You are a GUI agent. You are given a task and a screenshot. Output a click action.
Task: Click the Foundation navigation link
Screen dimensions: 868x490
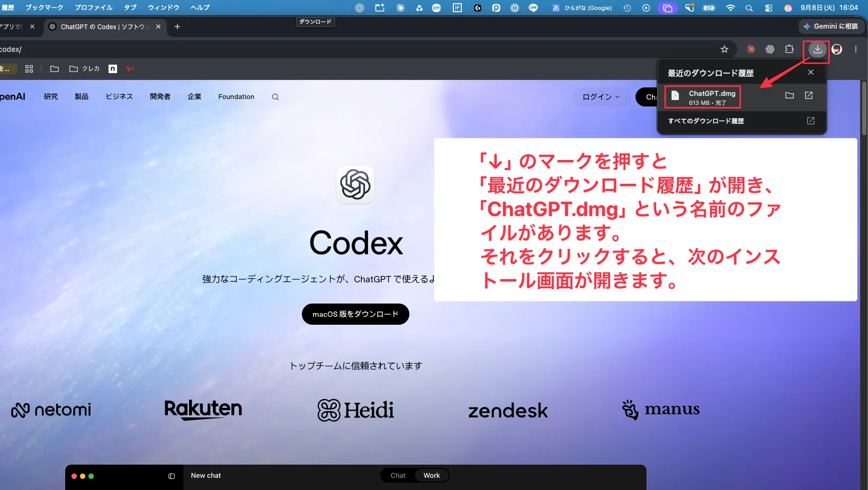[236, 97]
